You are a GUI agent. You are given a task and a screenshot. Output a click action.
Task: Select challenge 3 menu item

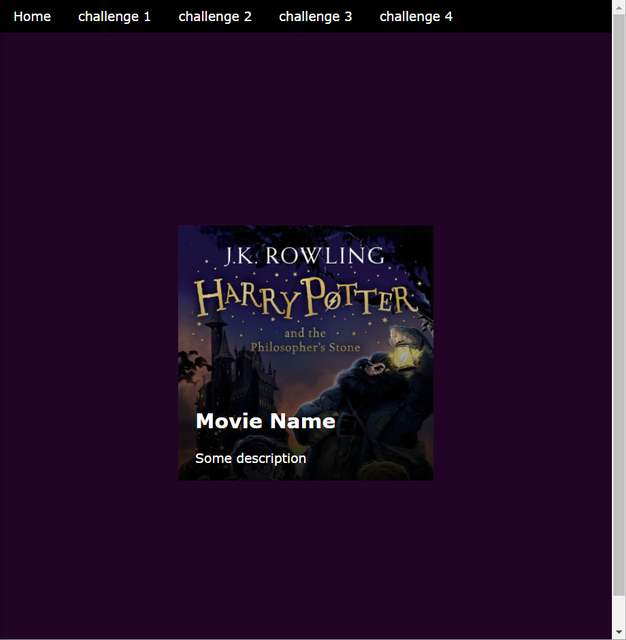(315, 16)
